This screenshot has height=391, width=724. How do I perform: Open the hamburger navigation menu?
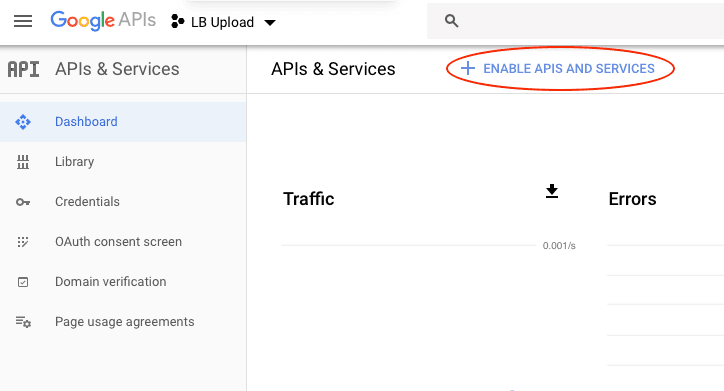pyautogui.click(x=23, y=21)
